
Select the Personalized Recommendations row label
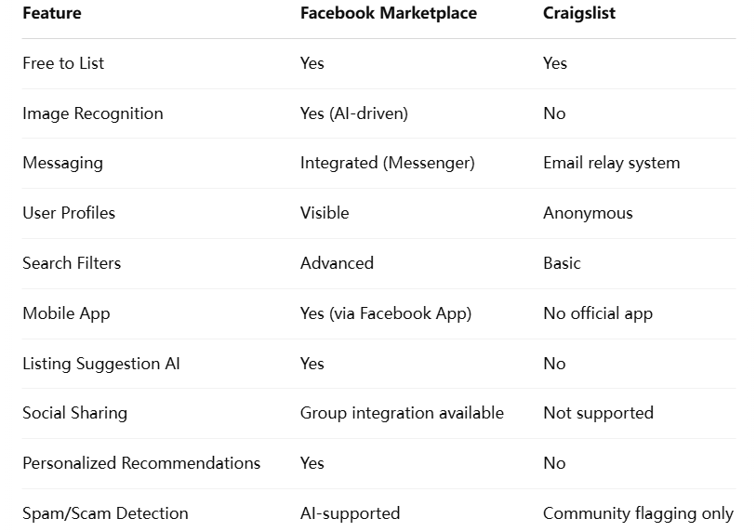coord(141,463)
